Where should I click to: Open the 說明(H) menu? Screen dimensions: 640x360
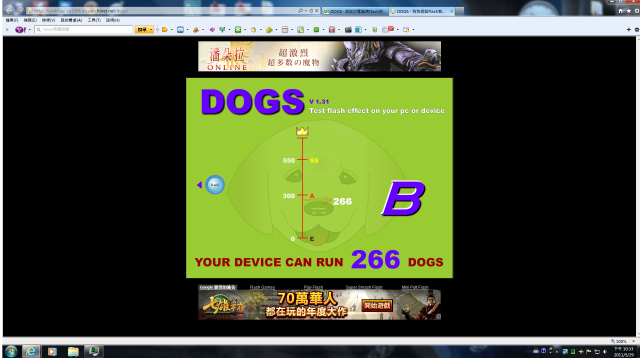point(113,20)
